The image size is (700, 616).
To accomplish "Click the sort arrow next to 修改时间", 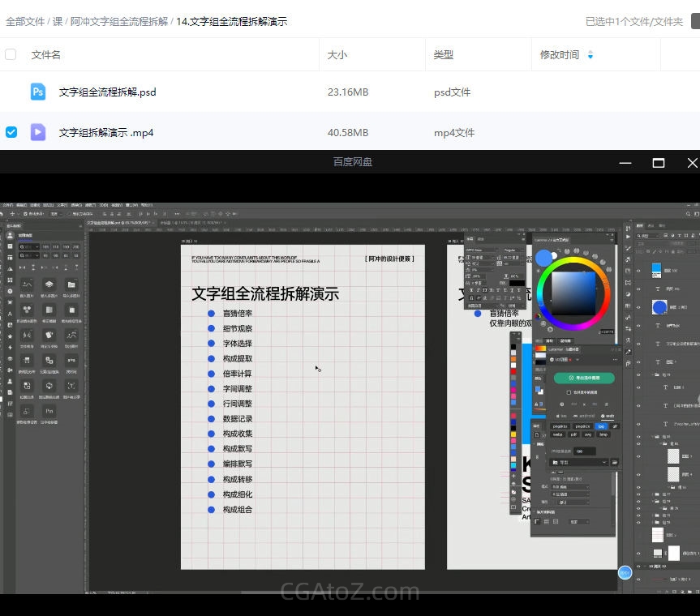I will 590,55.
